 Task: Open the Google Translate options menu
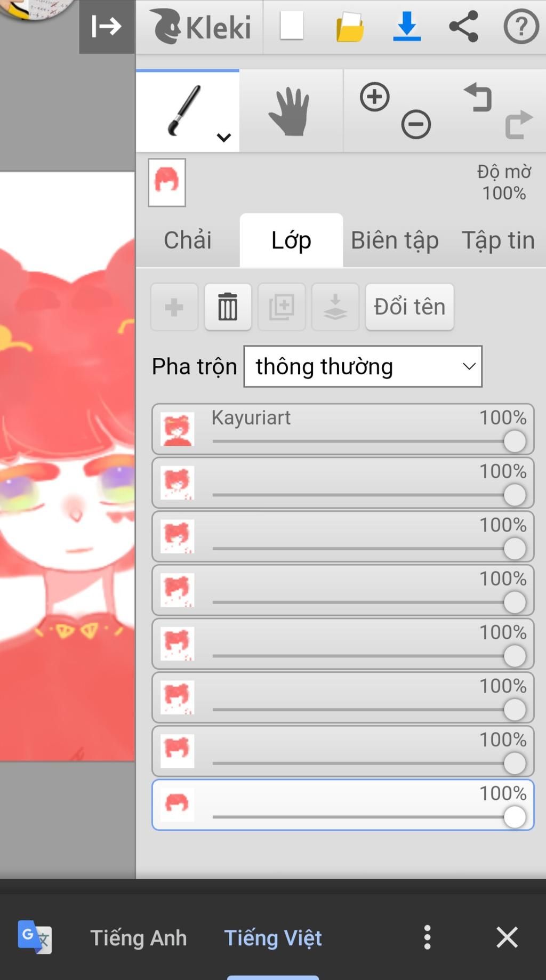(427, 937)
